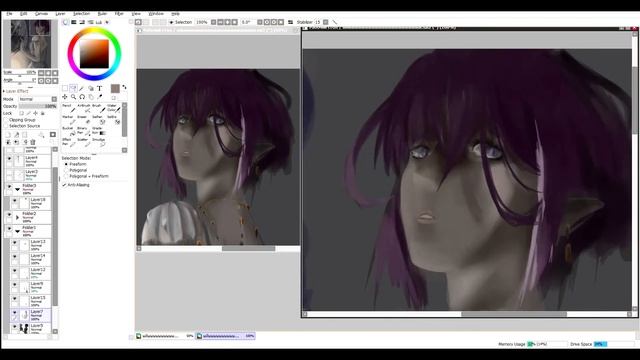Select the Zoom magnifier tool
Image resolution: width=640 pixels, height=360 pixels.
73,97
